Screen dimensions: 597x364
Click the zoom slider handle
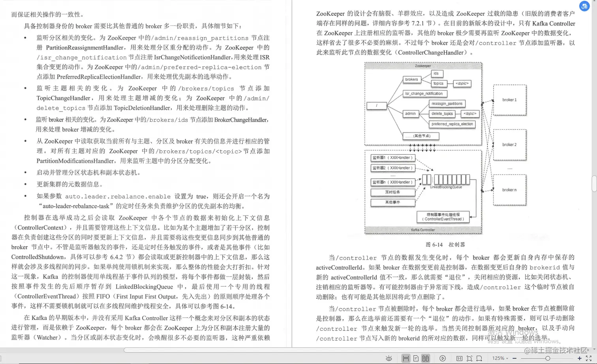548,359
